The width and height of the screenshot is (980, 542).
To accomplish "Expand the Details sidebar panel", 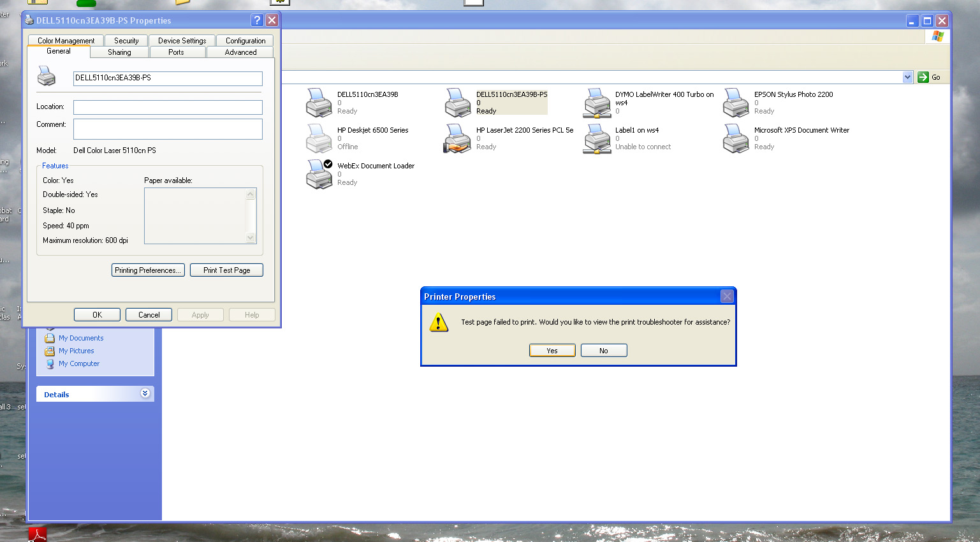I will coord(145,393).
